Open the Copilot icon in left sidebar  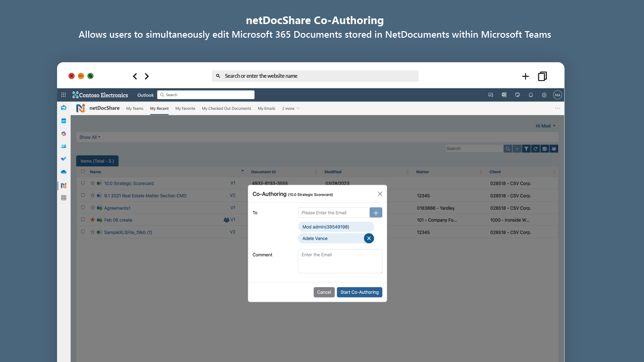[x=64, y=134]
